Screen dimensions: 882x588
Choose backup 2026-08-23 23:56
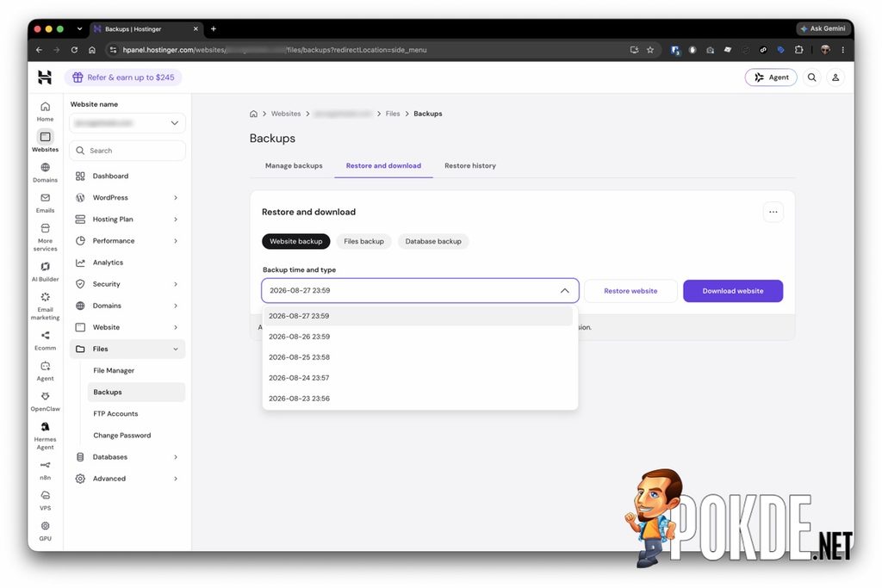418,399
